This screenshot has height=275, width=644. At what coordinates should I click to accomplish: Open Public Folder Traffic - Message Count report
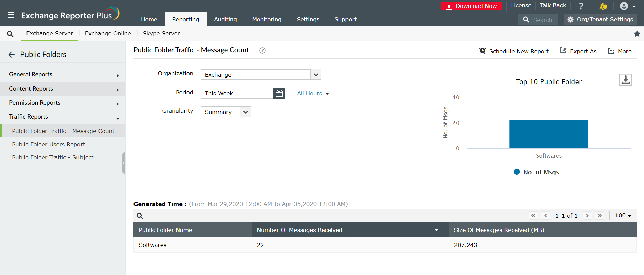point(63,131)
